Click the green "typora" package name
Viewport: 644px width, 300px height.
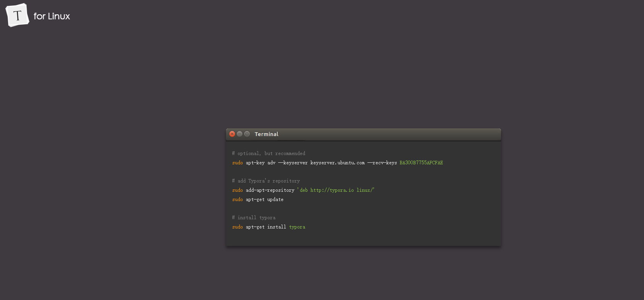point(297,227)
